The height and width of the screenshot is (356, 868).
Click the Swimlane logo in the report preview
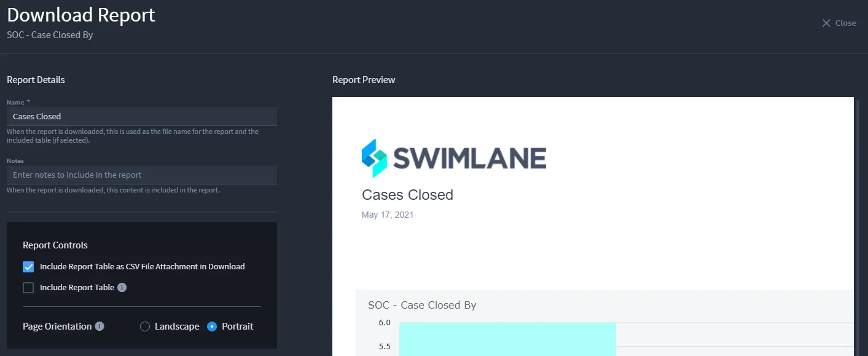pos(454,158)
